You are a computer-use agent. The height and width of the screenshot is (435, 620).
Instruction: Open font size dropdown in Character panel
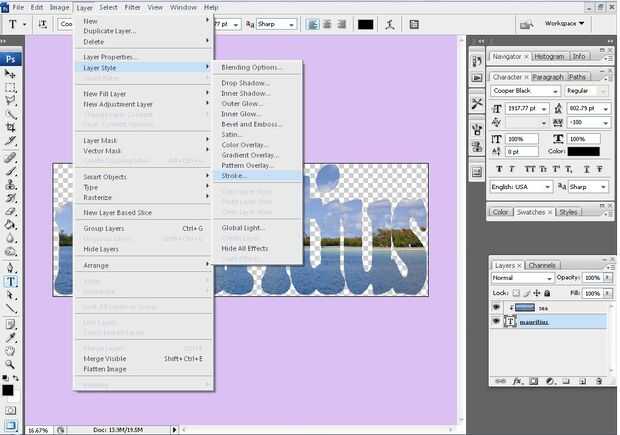544,108
